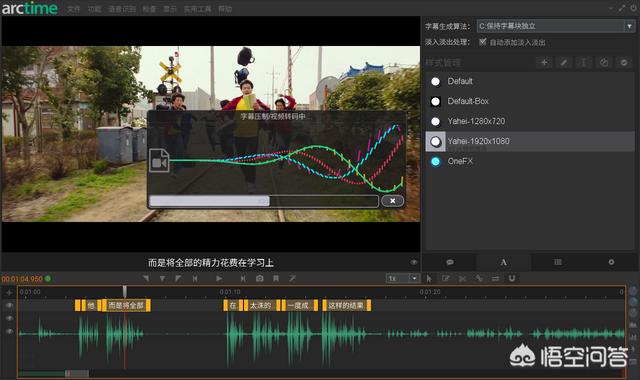Toggle subtitle preview eye icon
640x380 pixels.
point(413,262)
